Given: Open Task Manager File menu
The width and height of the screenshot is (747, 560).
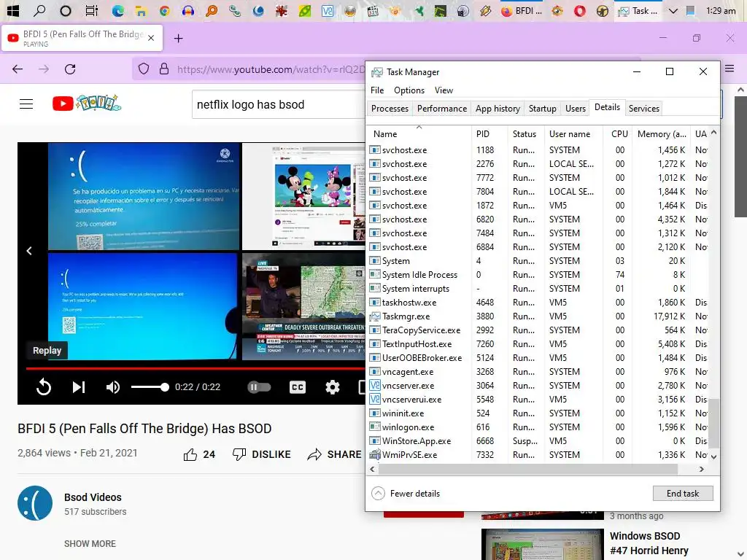Looking at the screenshot, I should pyautogui.click(x=377, y=90).
